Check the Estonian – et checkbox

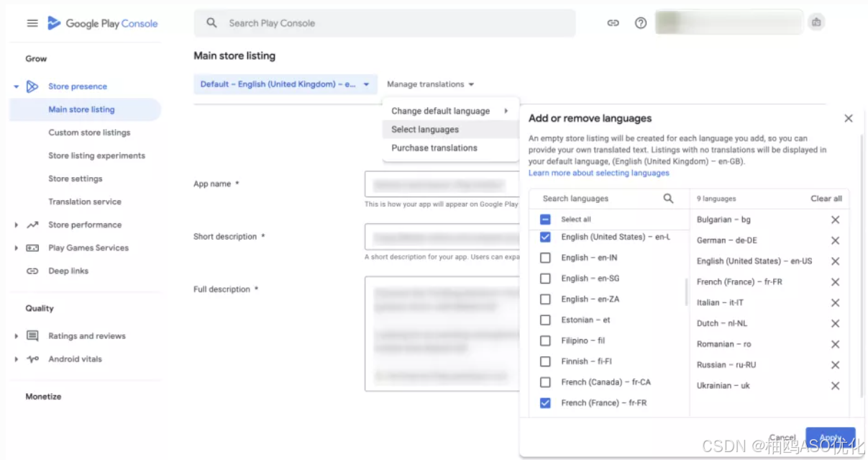tap(545, 320)
